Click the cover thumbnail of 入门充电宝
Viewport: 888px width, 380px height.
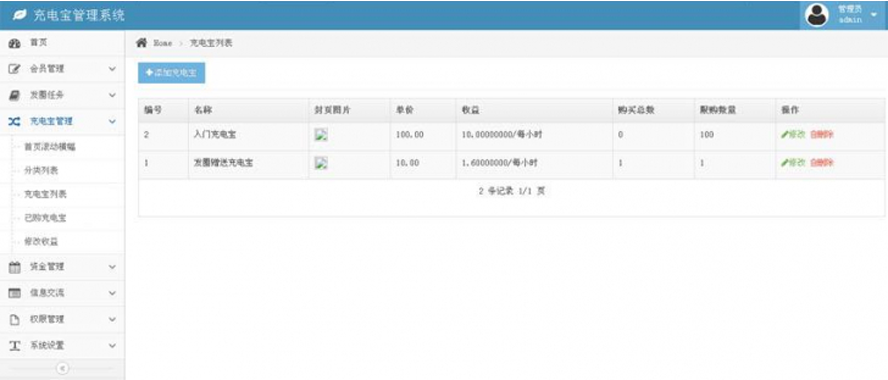(x=321, y=135)
